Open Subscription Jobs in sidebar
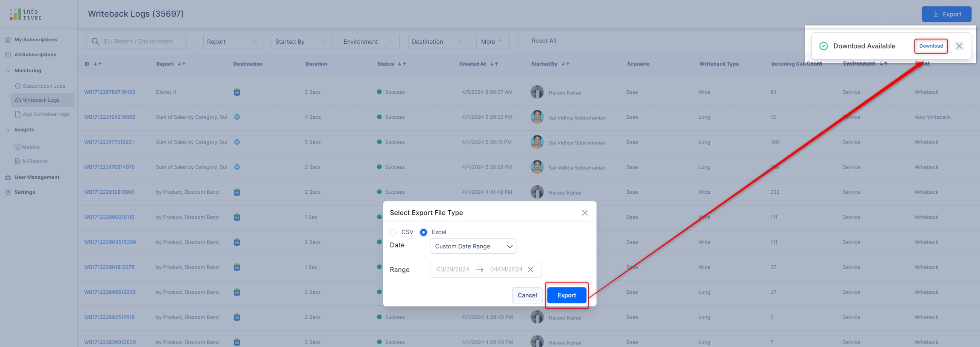Screen dimensions: 980x347 click(43, 86)
